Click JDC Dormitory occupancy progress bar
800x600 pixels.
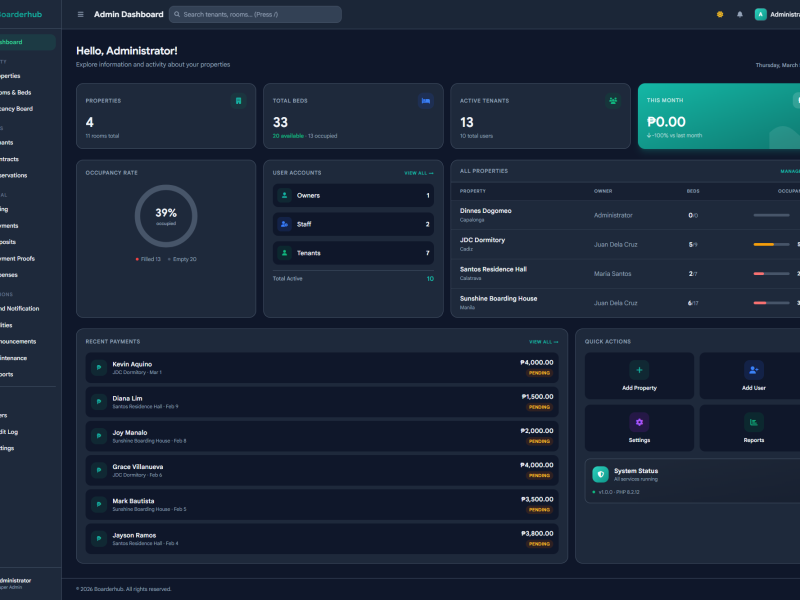coord(771,244)
